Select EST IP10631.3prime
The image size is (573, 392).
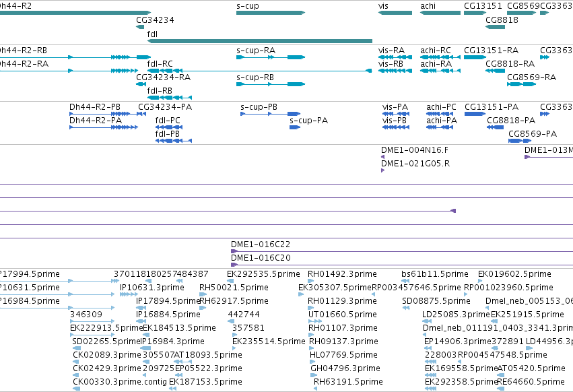[x=129, y=294]
